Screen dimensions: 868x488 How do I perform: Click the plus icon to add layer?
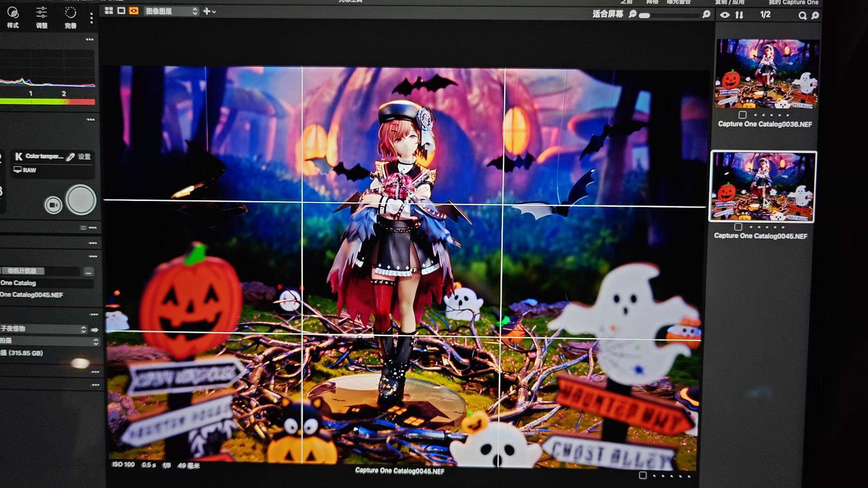pos(207,11)
